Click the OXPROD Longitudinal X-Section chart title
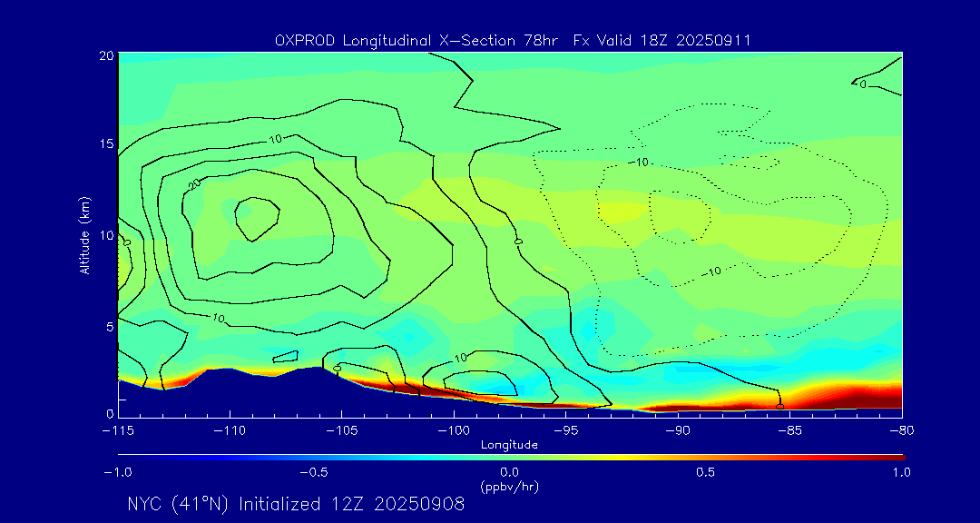The image size is (980, 523). (512, 40)
